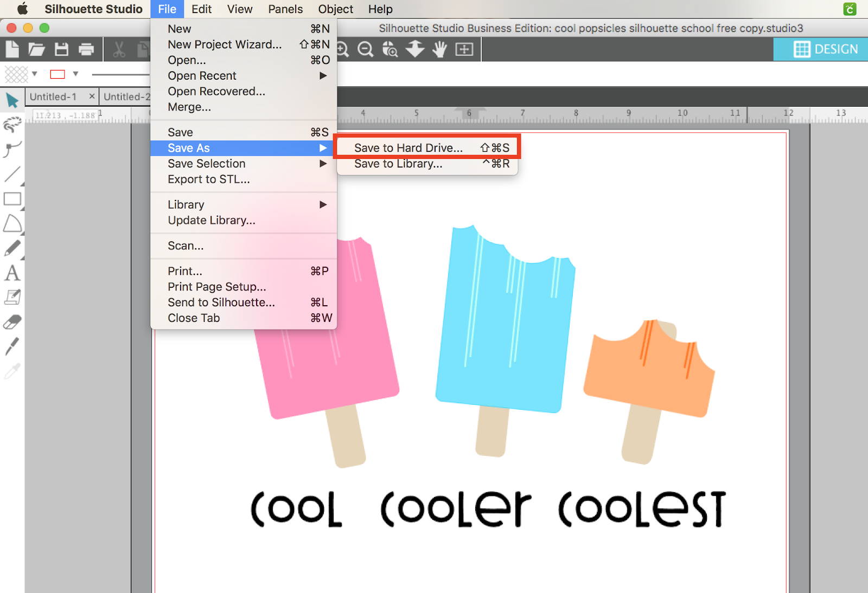Open the View menu
This screenshot has width=868, height=593.
click(240, 9)
